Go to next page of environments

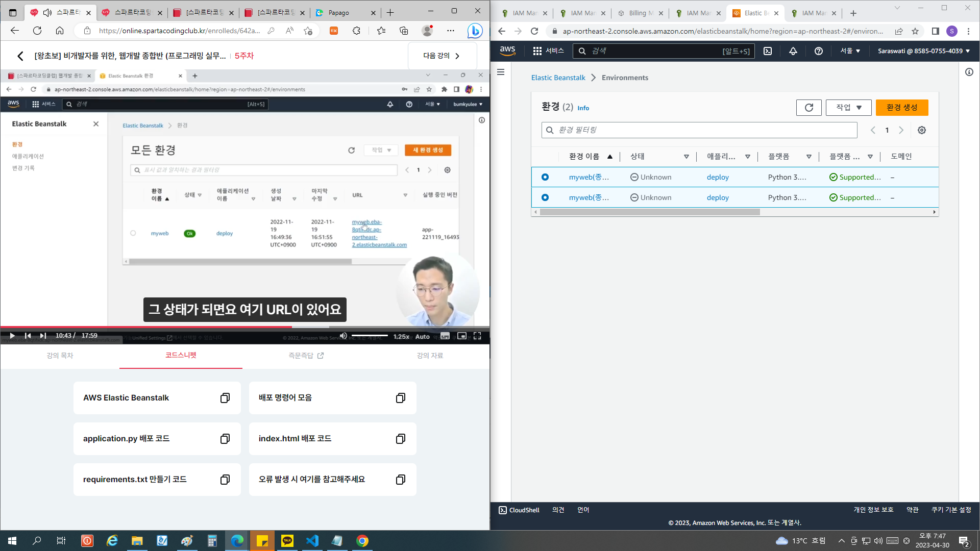[x=901, y=130]
